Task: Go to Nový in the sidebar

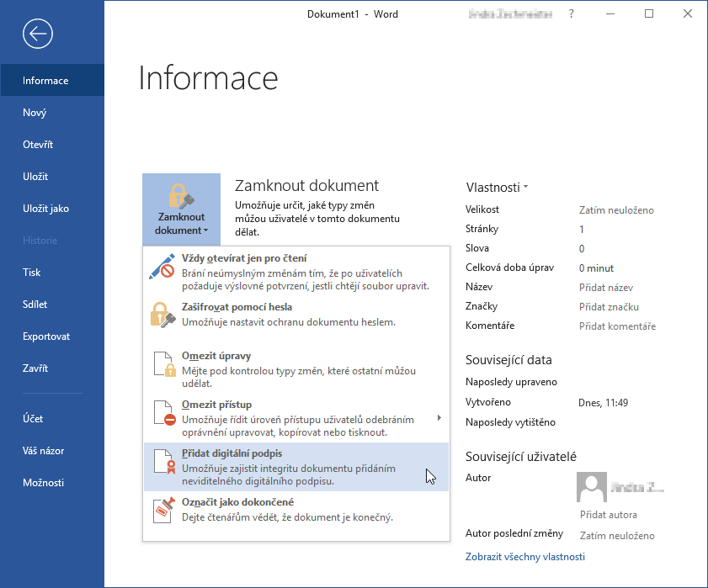Action: click(x=52, y=113)
